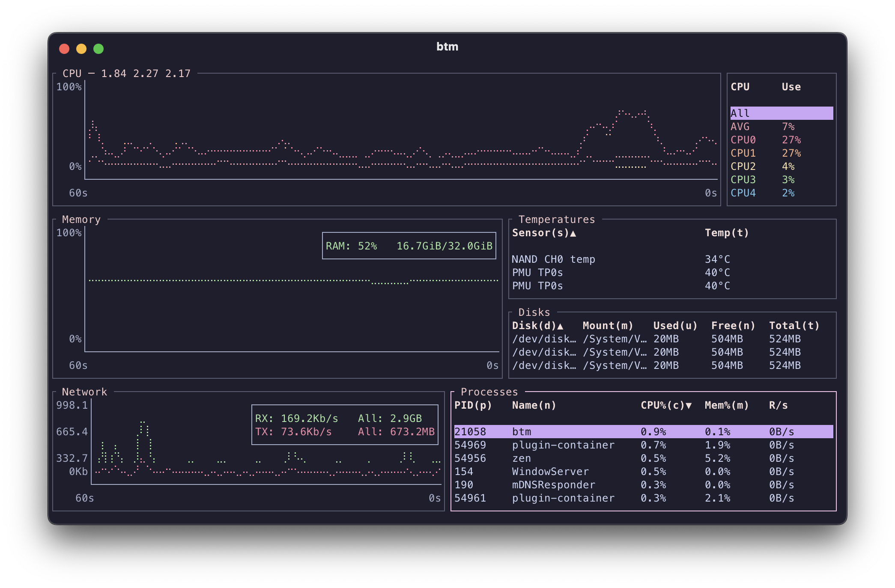Click the Use column header in legend

(791, 87)
